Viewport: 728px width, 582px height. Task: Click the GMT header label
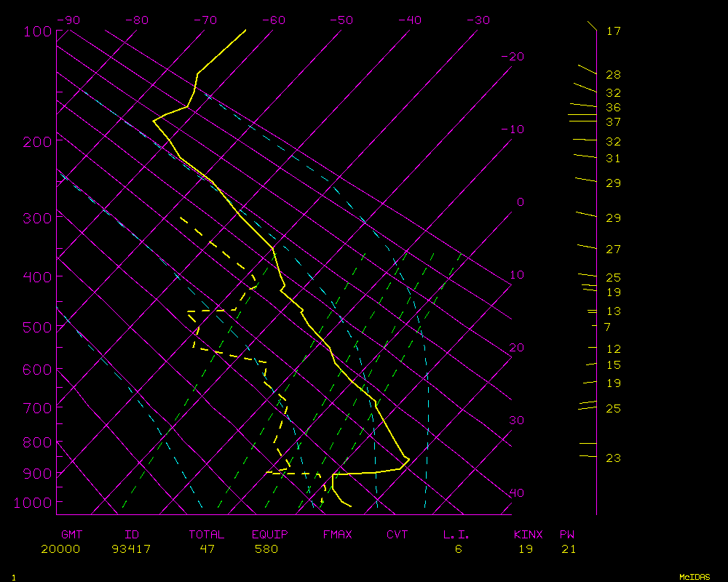71,535
